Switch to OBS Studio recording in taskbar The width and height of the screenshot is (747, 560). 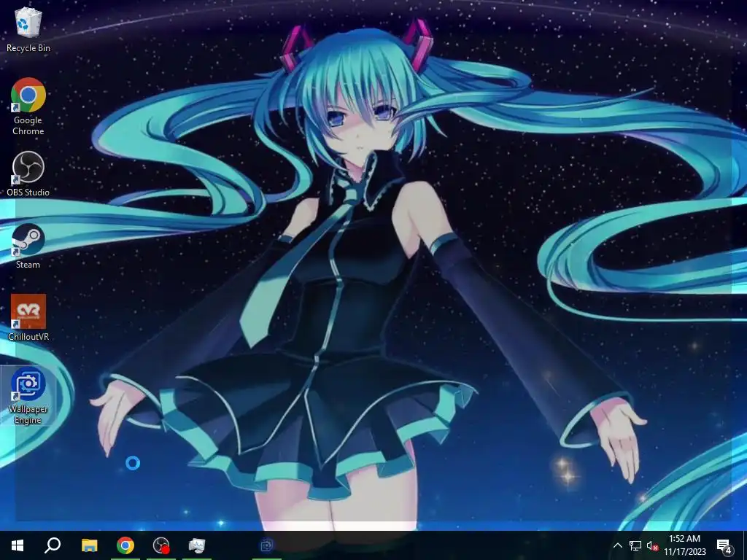161,545
